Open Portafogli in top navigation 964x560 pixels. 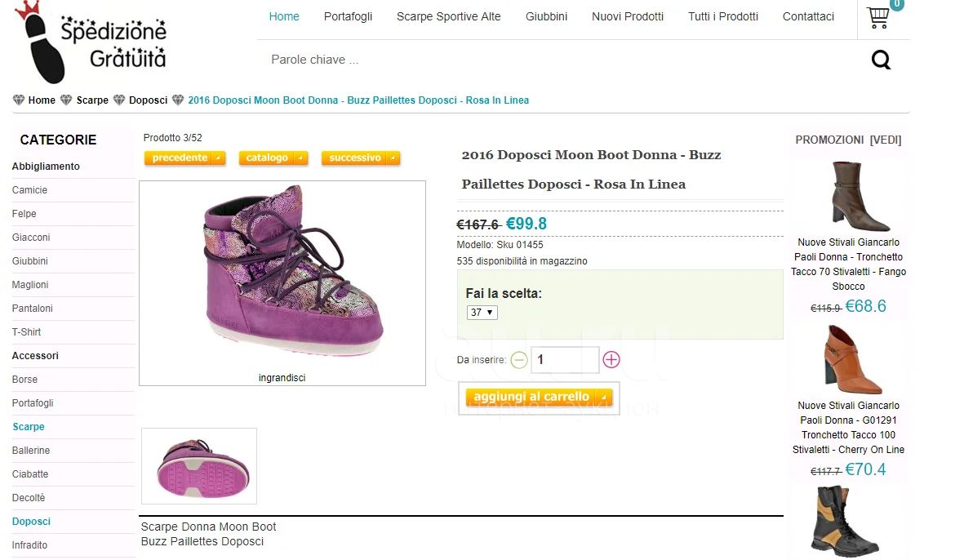[348, 16]
